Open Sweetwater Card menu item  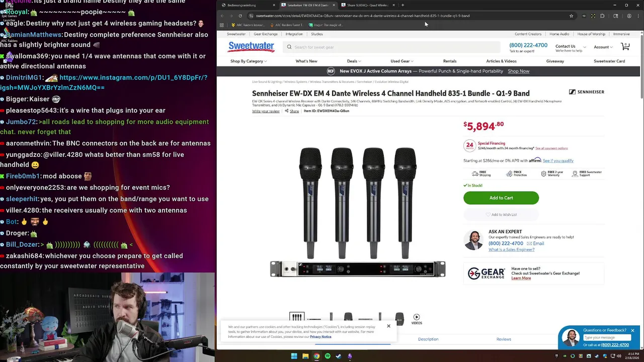pyautogui.click(x=609, y=61)
